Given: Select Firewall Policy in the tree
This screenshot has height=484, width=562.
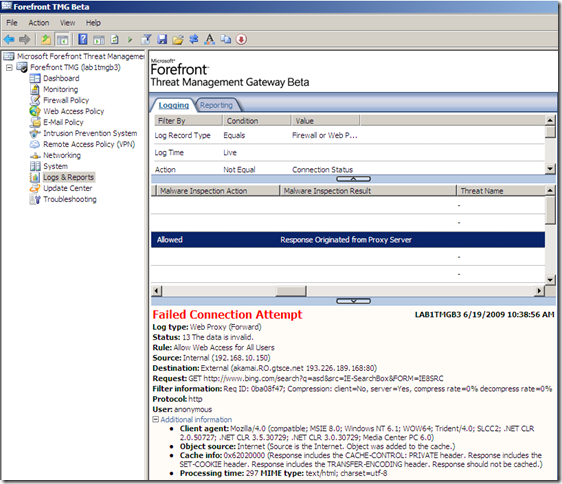Looking at the screenshot, I should [66, 100].
